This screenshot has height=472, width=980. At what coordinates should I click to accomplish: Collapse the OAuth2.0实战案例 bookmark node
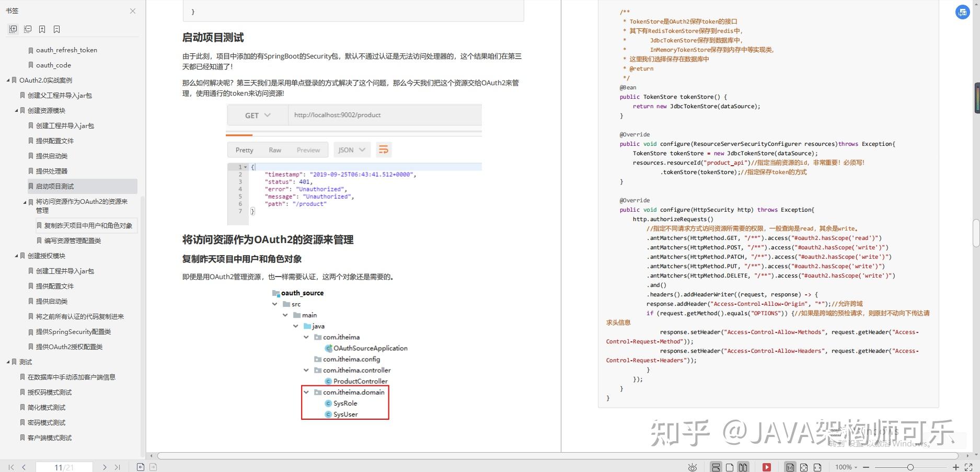(x=8, y=80)
